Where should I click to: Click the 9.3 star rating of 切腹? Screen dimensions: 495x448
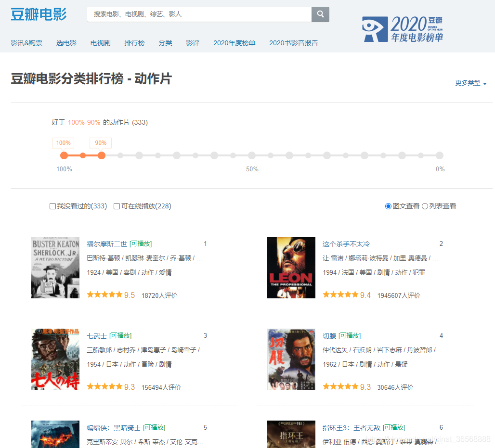[347, 387]
